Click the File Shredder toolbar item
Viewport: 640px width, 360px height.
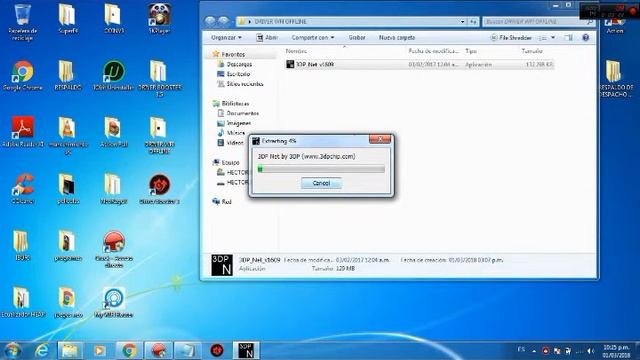point(511,38)
